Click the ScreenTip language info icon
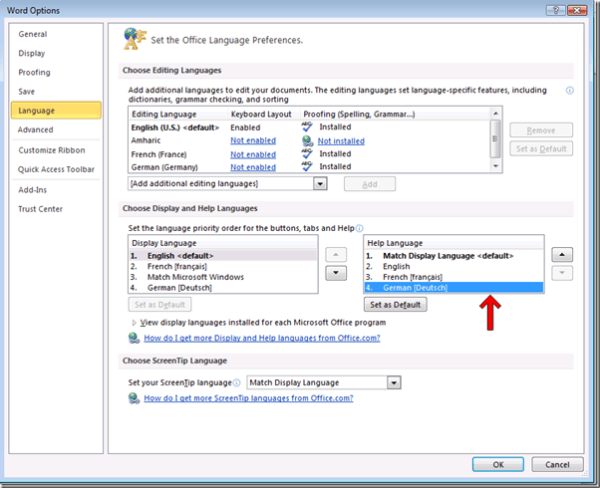Image resolution: width=600 pixels, height=488 pixels. pyautogui.click(x=236, y=383)
